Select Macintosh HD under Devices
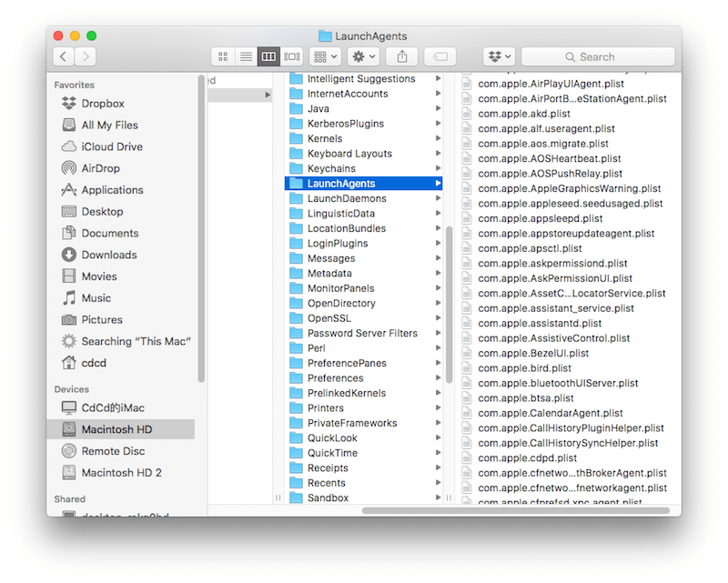The height and width of the screenshot is (583, 728). click(x=121, y=429)
